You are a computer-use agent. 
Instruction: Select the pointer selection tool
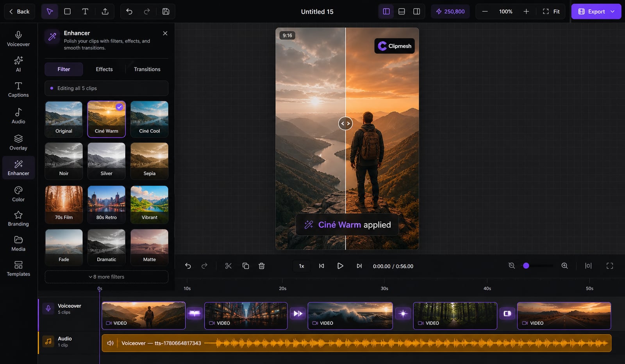coord(50,11)
